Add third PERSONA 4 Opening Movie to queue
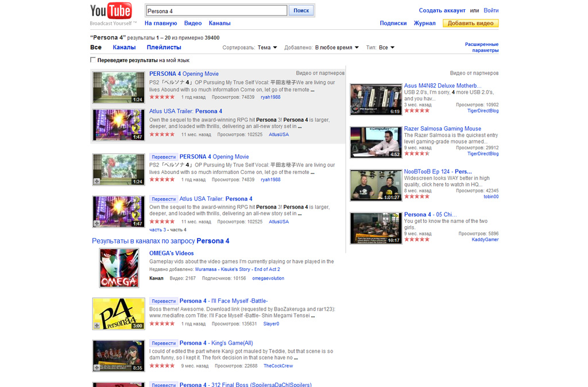The height and width of the screenshot is (387, 588). point(96,181)
